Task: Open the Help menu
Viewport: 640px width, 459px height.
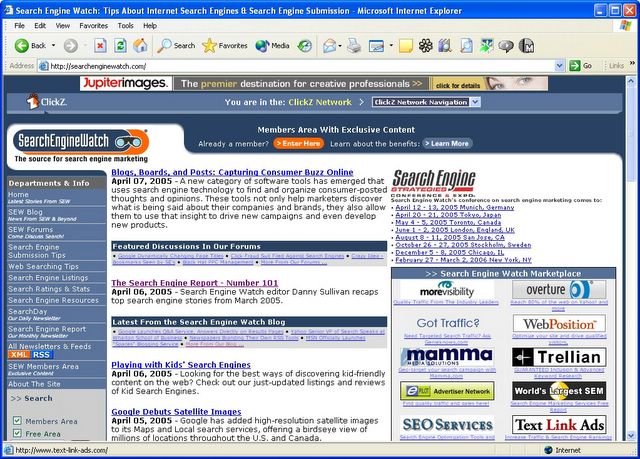Action: click(x=150, y=26)
